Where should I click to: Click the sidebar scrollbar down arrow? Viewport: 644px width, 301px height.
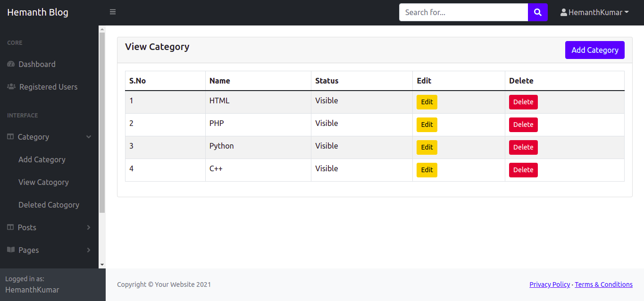[102, 265]
